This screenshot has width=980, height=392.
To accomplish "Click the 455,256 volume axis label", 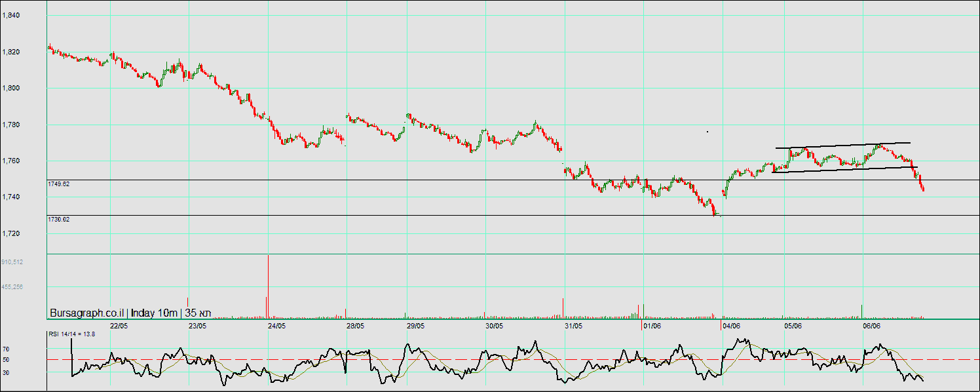I will pos(12,286).
